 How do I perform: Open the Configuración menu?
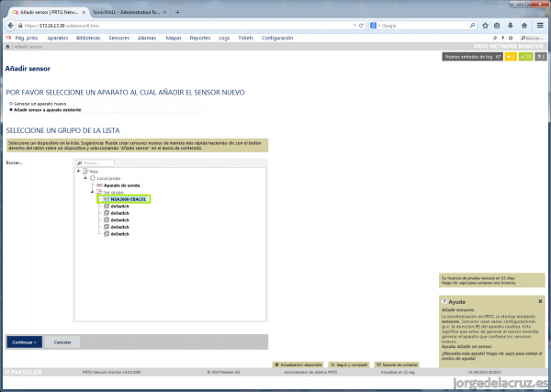[277, 38]
